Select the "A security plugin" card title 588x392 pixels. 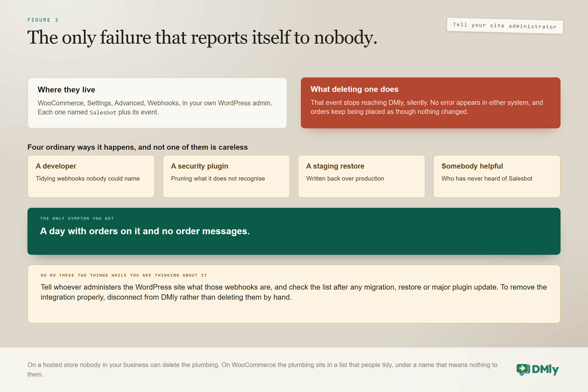pyautogui.click(x=199, y=166)
